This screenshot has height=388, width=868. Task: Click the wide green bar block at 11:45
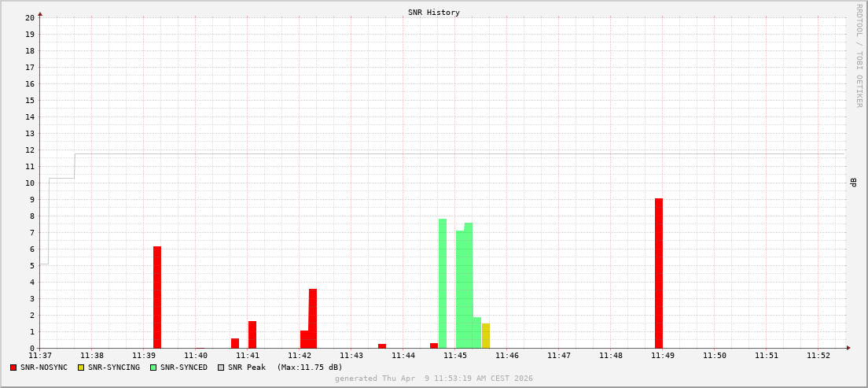[465, 290]
